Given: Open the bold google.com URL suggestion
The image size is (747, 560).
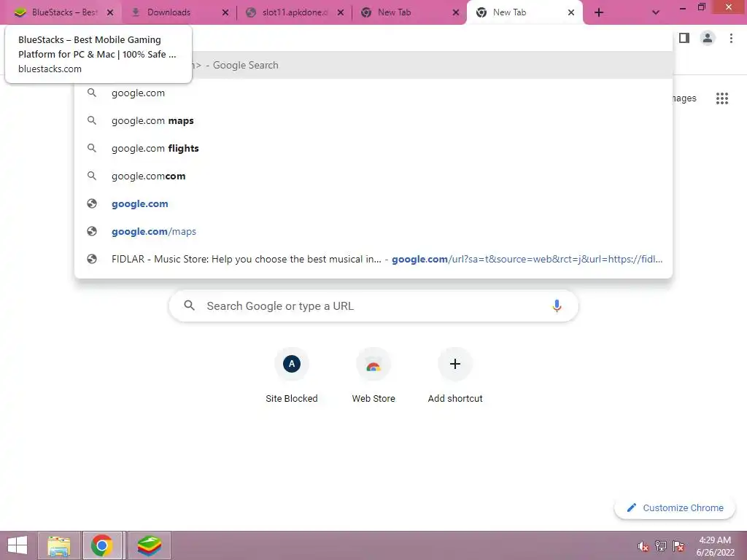Looking at the screenshot, I should (373, 203).
